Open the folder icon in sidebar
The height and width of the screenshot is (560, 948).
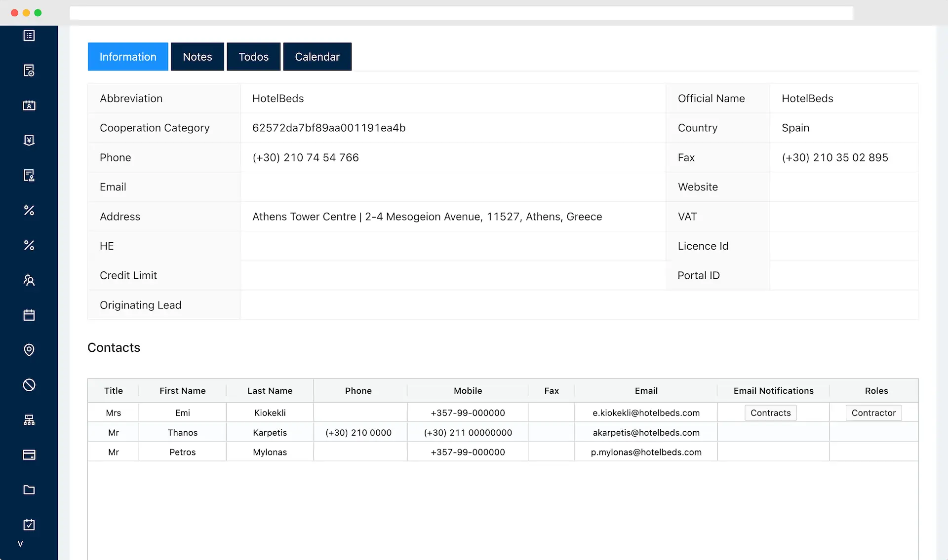point(29,489)
